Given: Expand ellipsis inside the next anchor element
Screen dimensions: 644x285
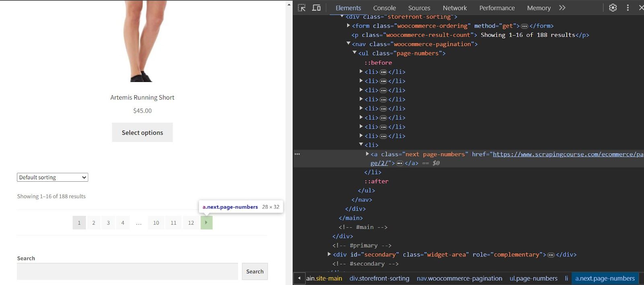Looking at the screenshot, I should pos(400,163).
